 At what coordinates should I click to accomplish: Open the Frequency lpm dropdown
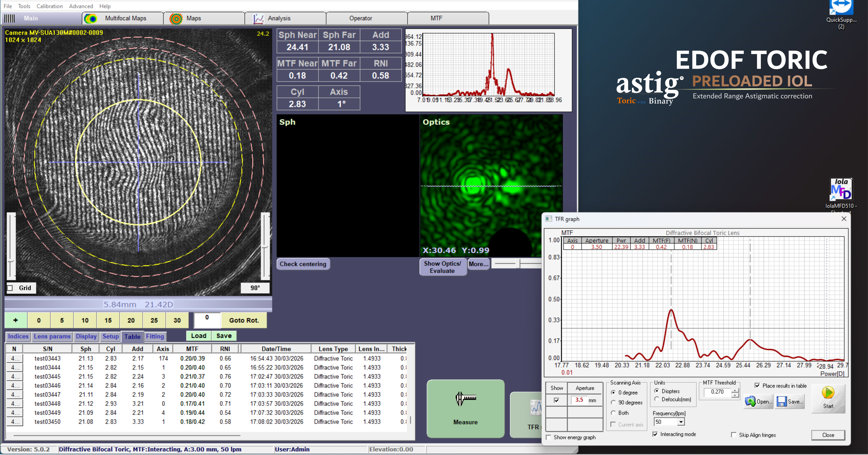[681, 422]
